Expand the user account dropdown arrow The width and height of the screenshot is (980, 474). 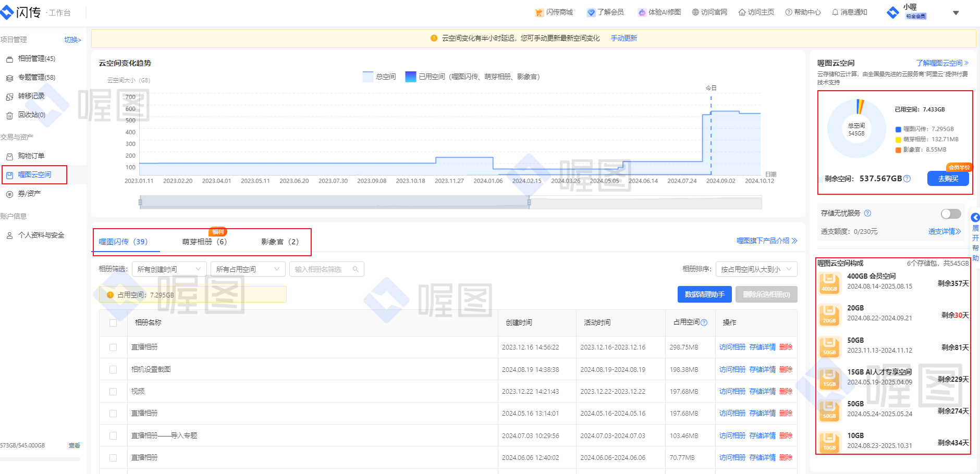955,13
